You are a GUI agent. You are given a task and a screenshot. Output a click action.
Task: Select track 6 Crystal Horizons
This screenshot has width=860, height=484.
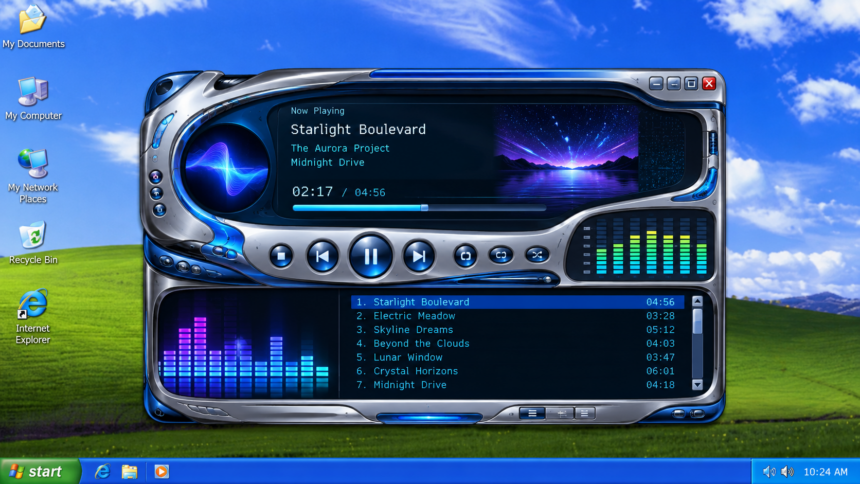tap(517, 371)
